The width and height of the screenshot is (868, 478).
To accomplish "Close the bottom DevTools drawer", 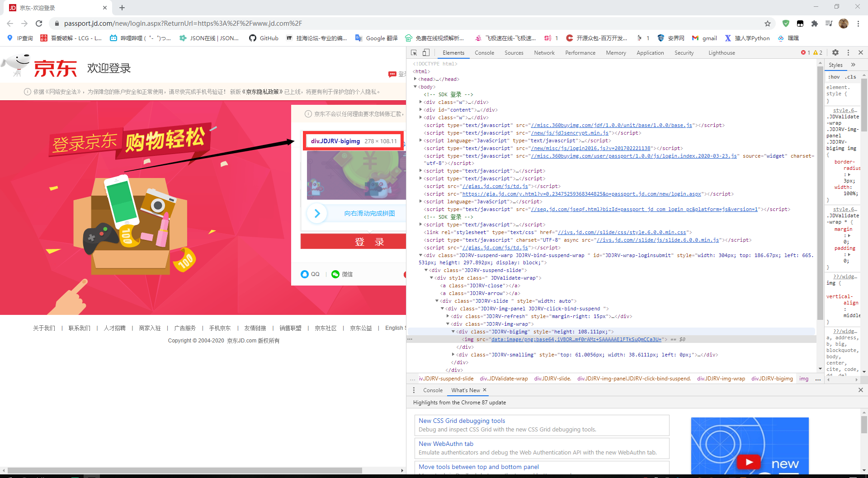I will click(861, 390).
